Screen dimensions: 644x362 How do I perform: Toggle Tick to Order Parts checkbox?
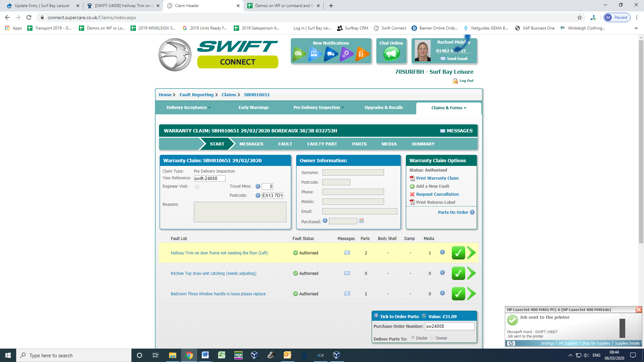point(424,316)
